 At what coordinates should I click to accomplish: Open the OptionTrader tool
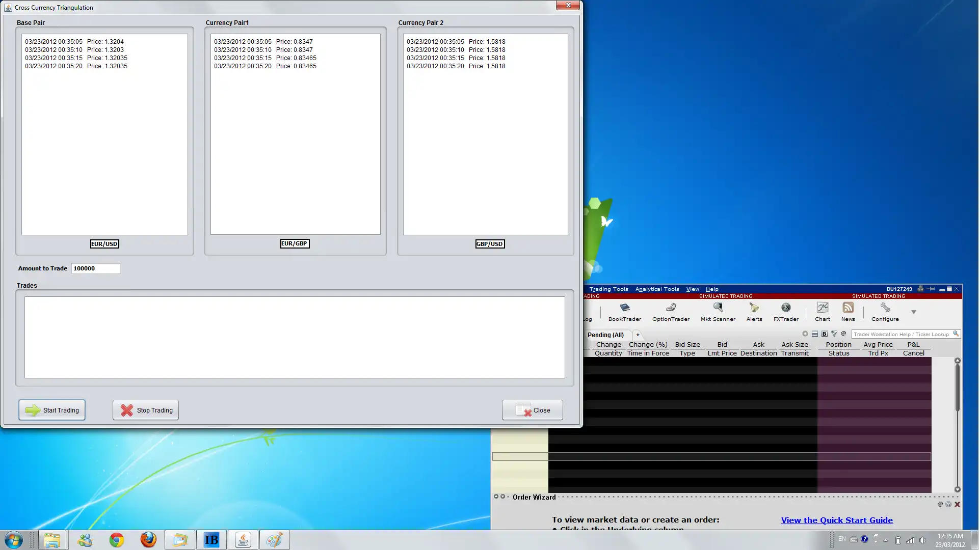[x=671, y=311]
